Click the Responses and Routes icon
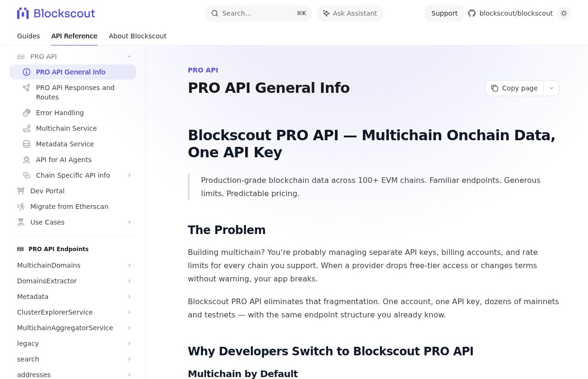The height and width of the screenshot is (379, 588). [x=27, y=88]
